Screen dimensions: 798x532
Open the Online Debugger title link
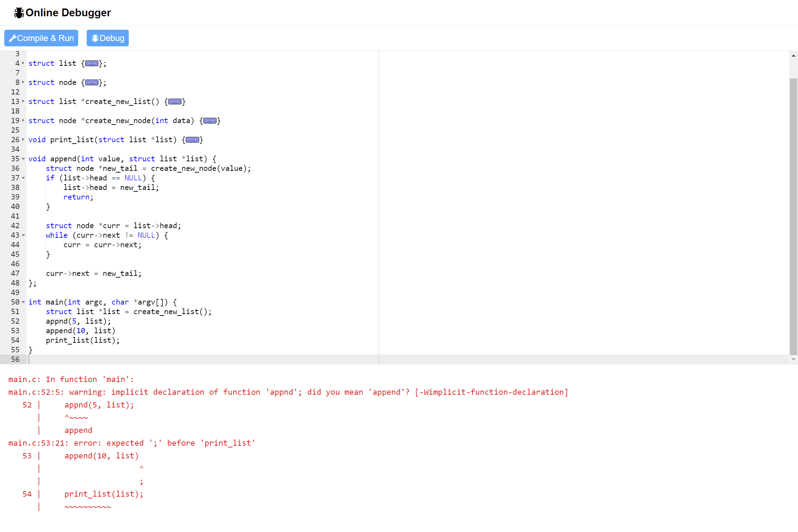coord(68,13)
